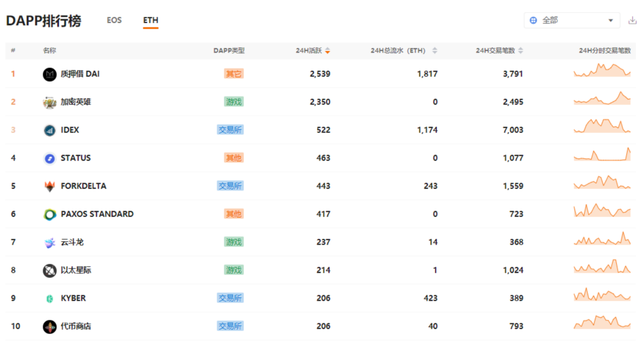The image size is (644, 343).
Task: Open the 质押借 DAI dapp
Action: coord(80,74)
